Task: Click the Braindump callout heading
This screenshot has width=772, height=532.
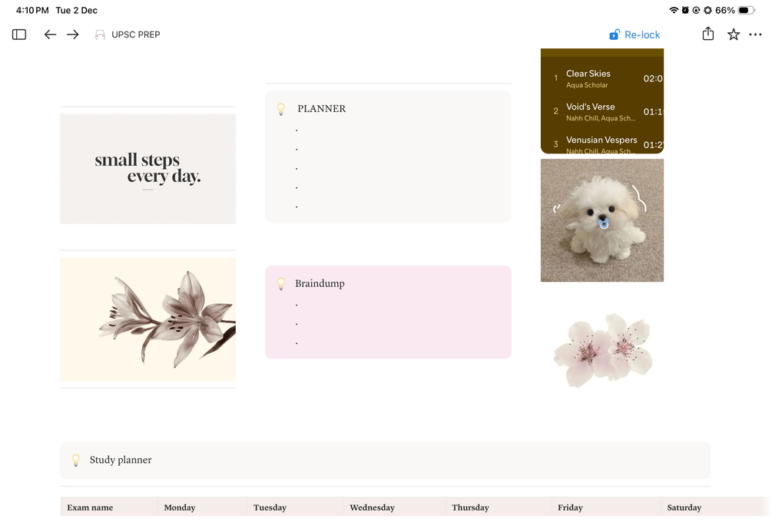Action: [320, 283]
